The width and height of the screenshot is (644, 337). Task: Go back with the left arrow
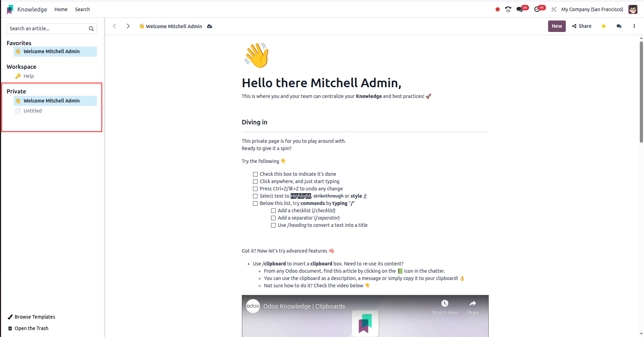[114, 26]
